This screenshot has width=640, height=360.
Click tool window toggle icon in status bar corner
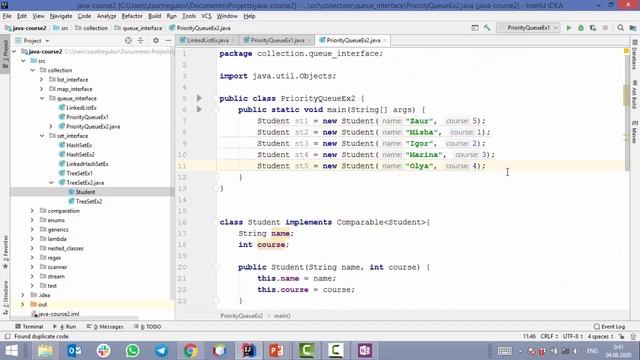7,337
